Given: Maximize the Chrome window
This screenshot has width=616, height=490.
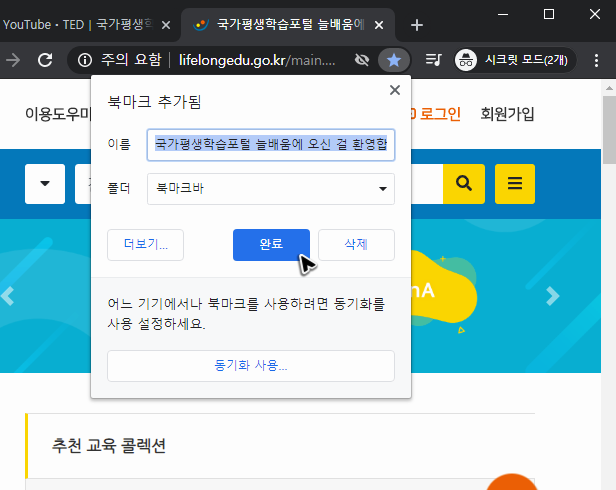Looking at the screenshot, I should pyautogui.click(x=549, y=15).
